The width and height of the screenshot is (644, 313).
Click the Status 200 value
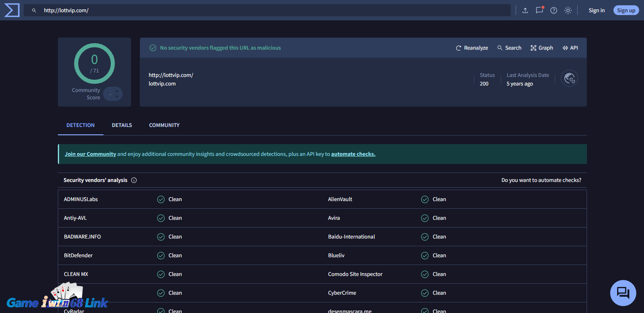point(484,84)
